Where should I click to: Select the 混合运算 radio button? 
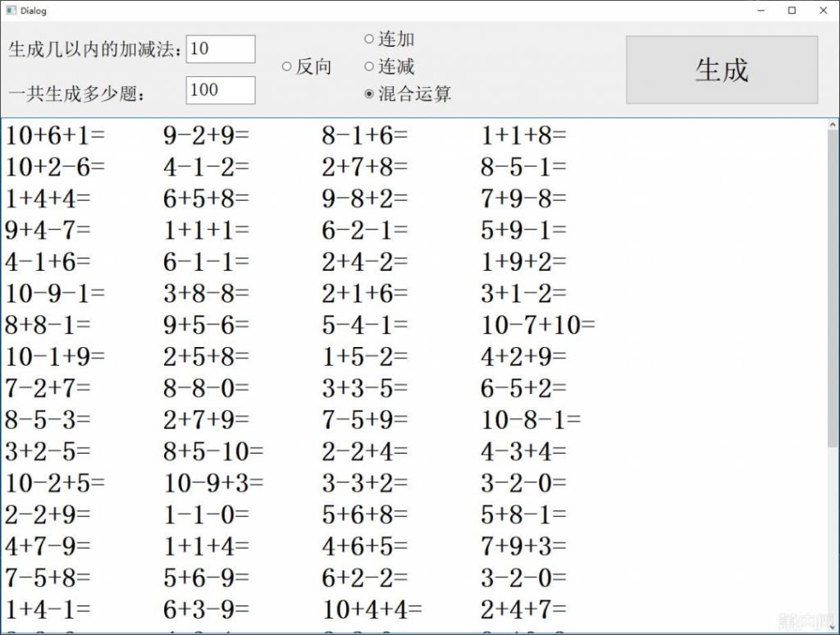click(x=407, y=94)
